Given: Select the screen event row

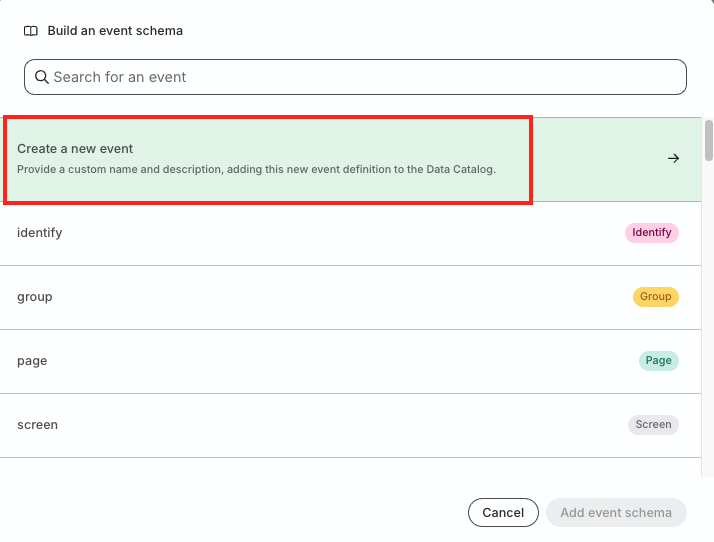Looking at the screenshot, I should pos(300,425).
